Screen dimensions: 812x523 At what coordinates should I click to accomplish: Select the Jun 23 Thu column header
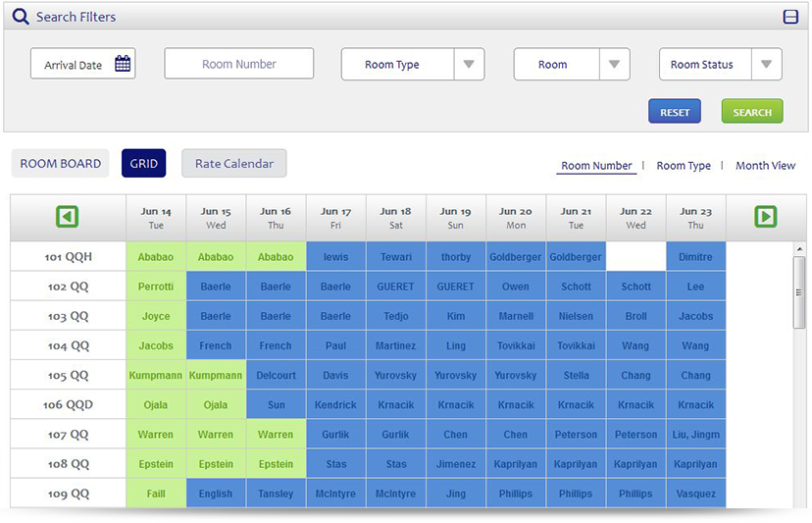(x=695, y=218)
